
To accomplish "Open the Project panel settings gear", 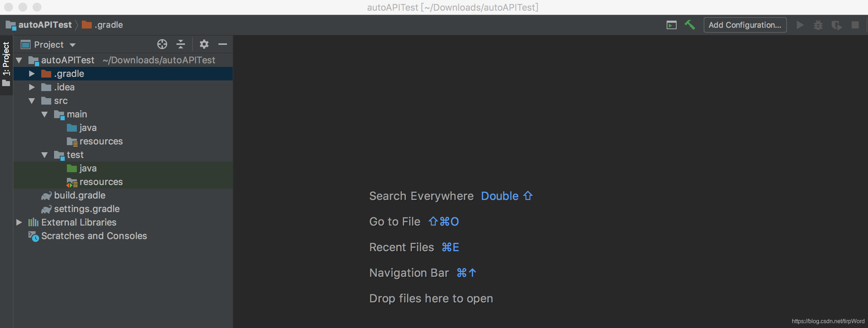I will (x=204, y=44).
